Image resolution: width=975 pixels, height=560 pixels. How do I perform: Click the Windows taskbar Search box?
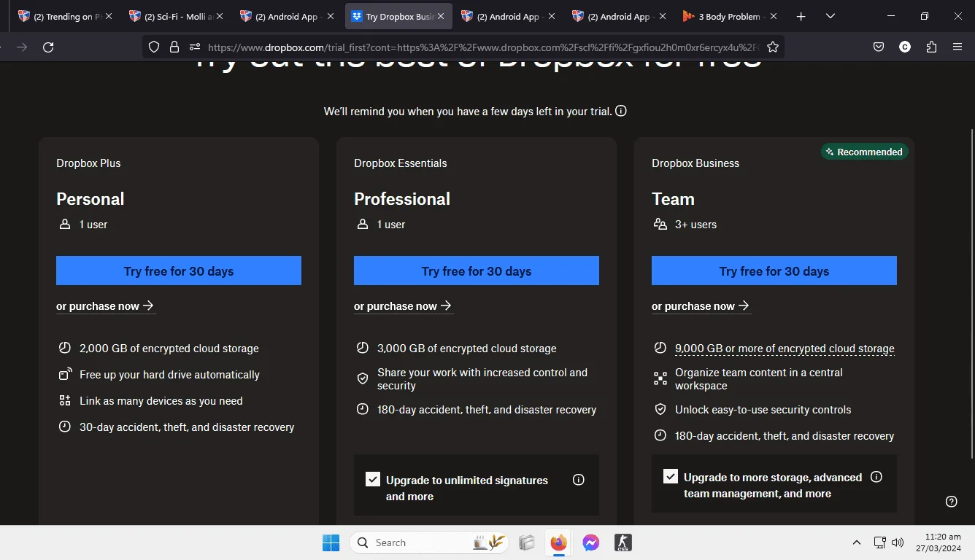pos(431,542)
